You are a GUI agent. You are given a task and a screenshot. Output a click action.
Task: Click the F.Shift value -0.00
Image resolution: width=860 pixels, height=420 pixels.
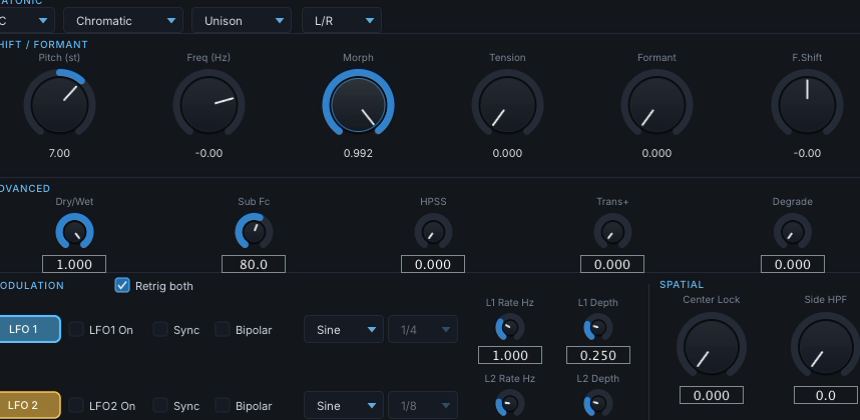(807, 154)
